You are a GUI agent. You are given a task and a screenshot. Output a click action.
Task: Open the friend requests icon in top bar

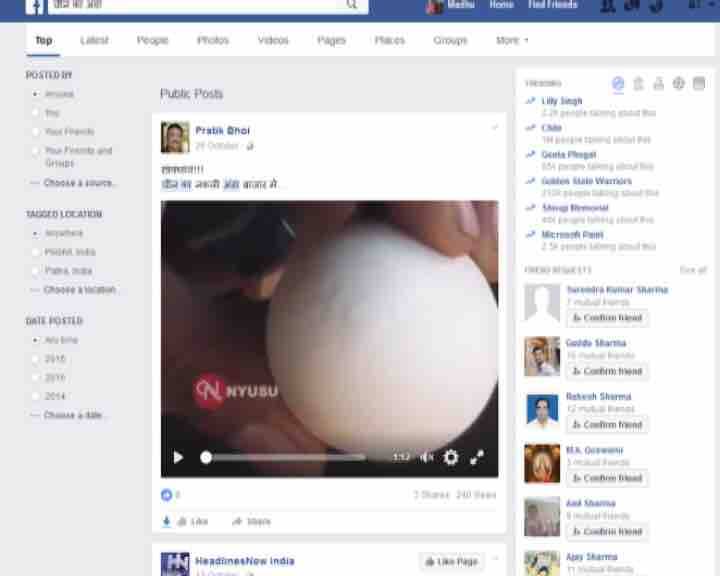click(608, 6)
